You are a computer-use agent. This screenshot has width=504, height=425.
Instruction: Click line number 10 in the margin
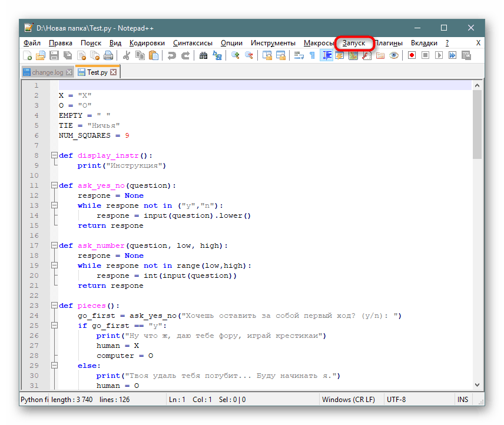pyautogui.click(x=34, y=175)
